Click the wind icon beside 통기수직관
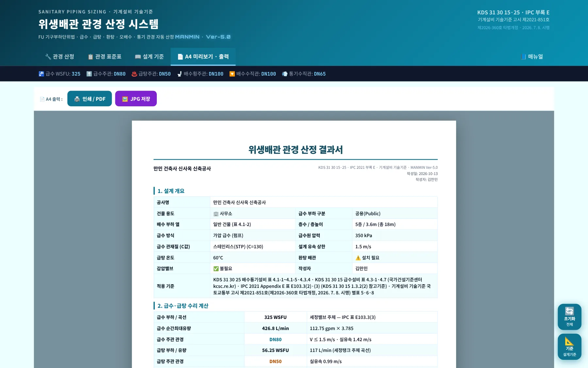Image resolution: width=588 pixels, height=368 pixels. pos(285,74)
